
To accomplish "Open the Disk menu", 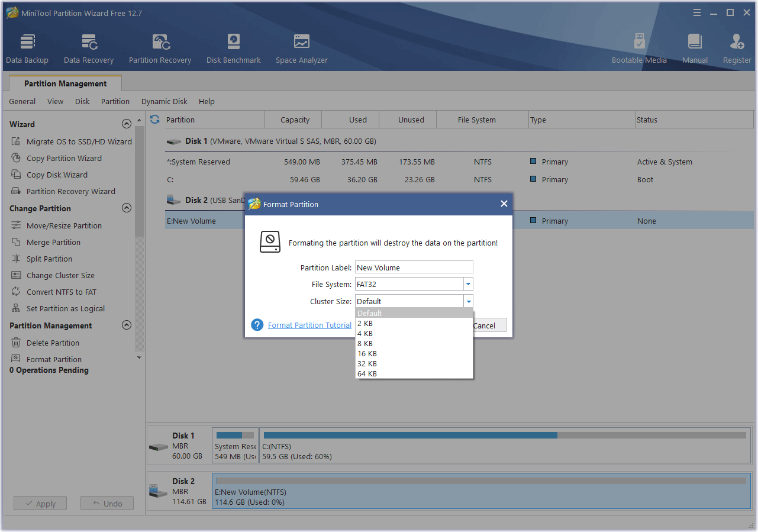I will pyautogui.click(x=82, y=101).
